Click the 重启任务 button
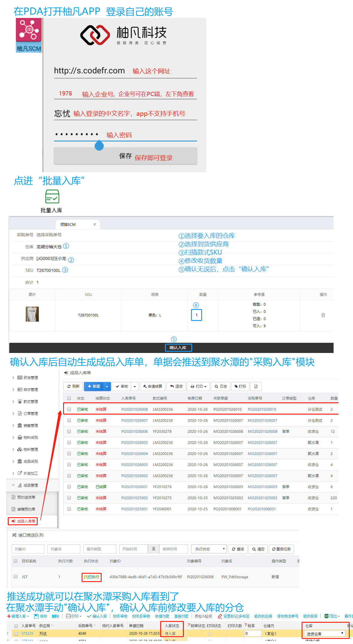 (x=282, y=549)
